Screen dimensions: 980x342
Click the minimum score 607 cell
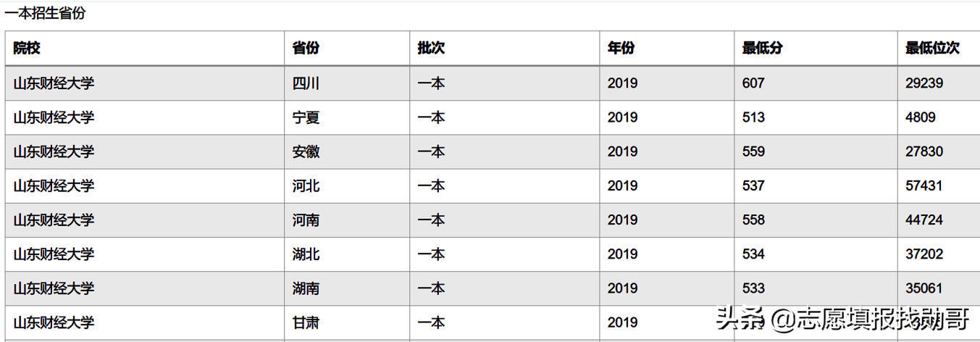click(753, 83)
